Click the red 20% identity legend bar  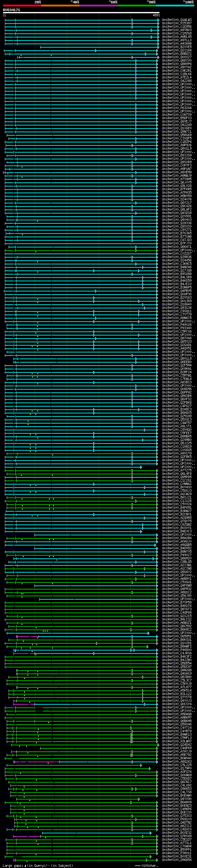(x=22, y=6)
